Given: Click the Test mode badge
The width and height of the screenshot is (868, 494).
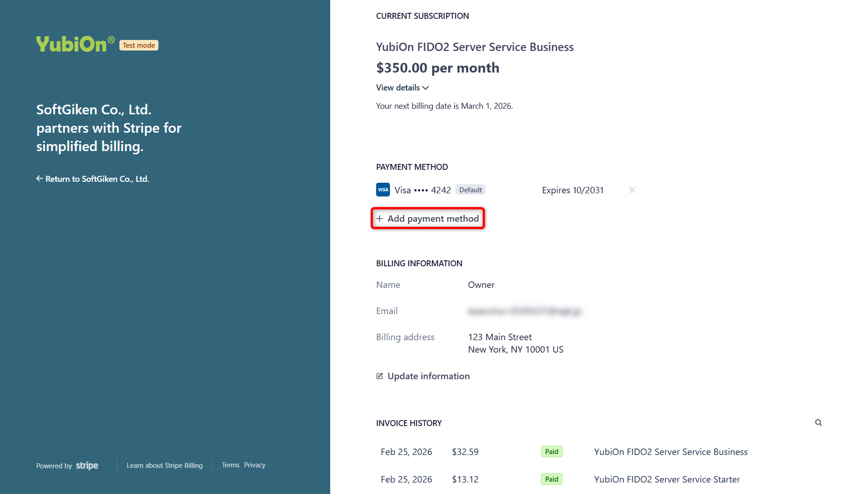Looking at the screenshot, I should pyautogui.click(x=139, y=45).
